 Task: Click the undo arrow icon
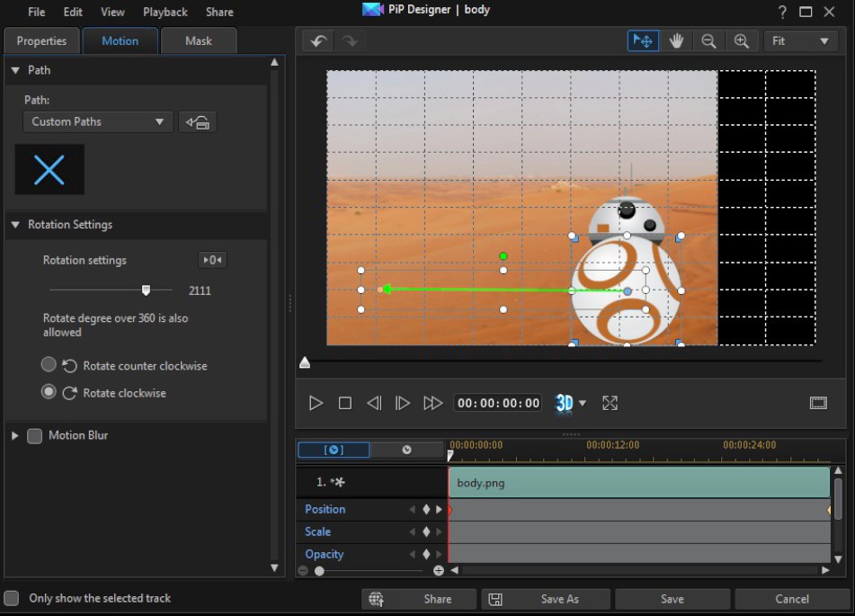click(319, 41)
